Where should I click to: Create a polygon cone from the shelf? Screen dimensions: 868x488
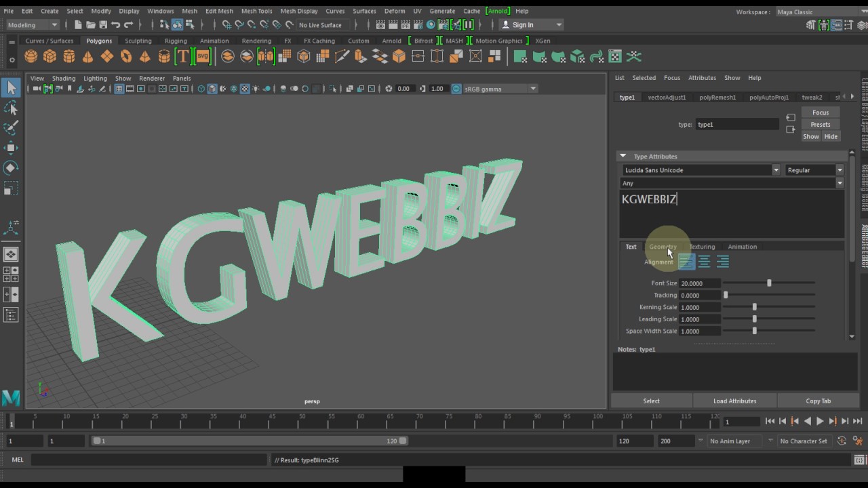(88, 57)
